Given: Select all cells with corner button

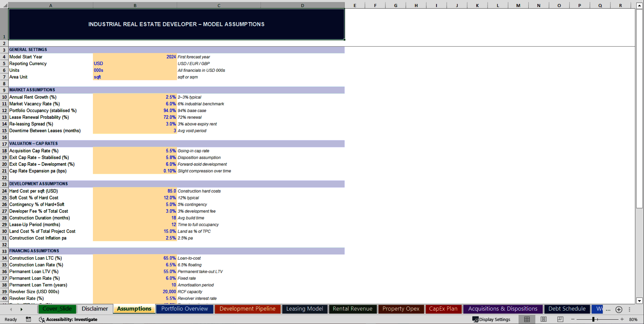Looking at the screenshot, I should [4, 5].
